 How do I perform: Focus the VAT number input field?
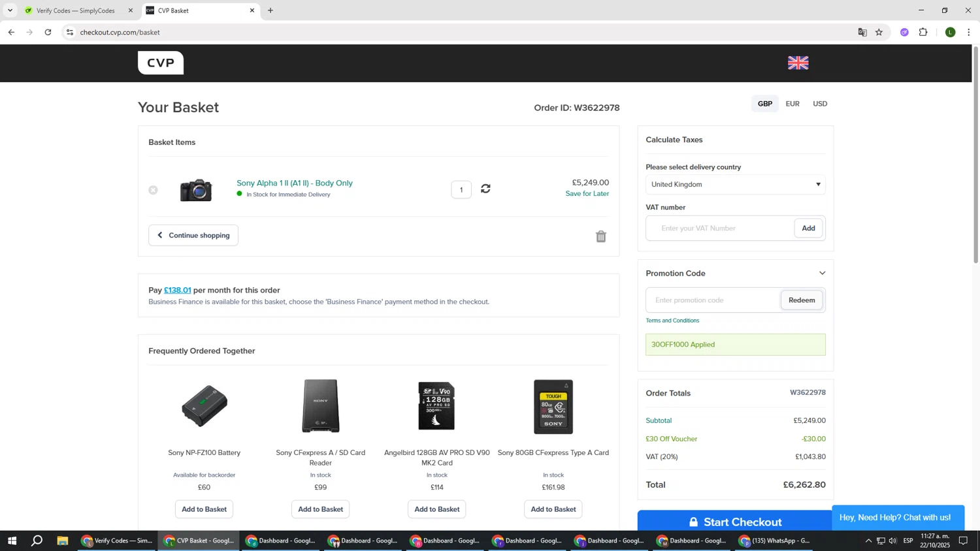[721, 228]
